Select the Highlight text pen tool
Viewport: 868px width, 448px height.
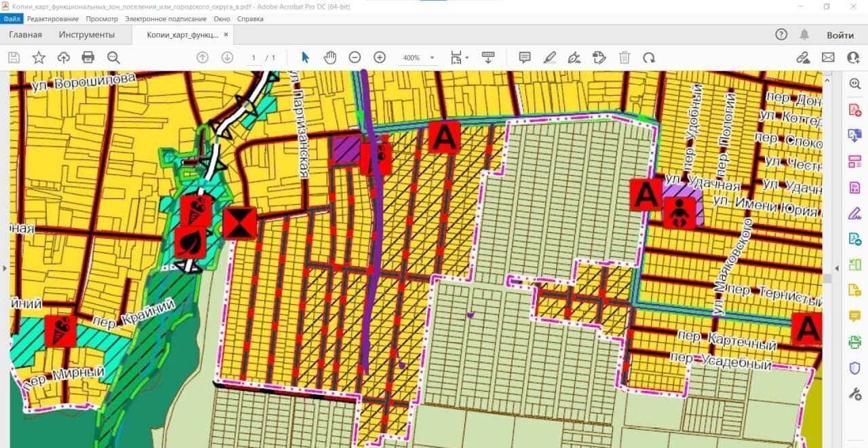[550, 58]
